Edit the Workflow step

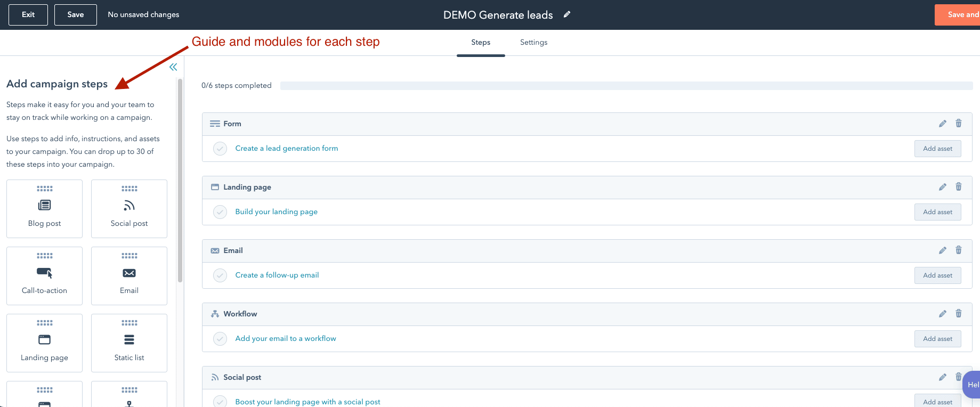pos(942,314)
